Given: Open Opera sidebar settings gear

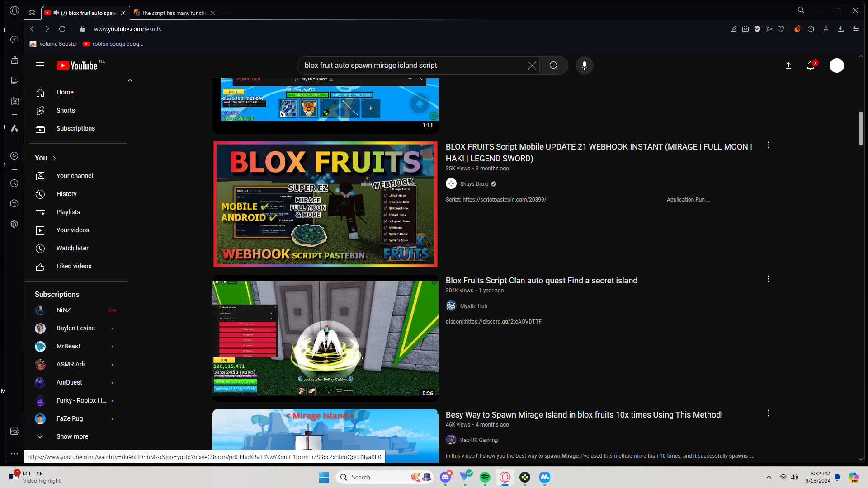Looking at the screenshot, I should 14,224.
